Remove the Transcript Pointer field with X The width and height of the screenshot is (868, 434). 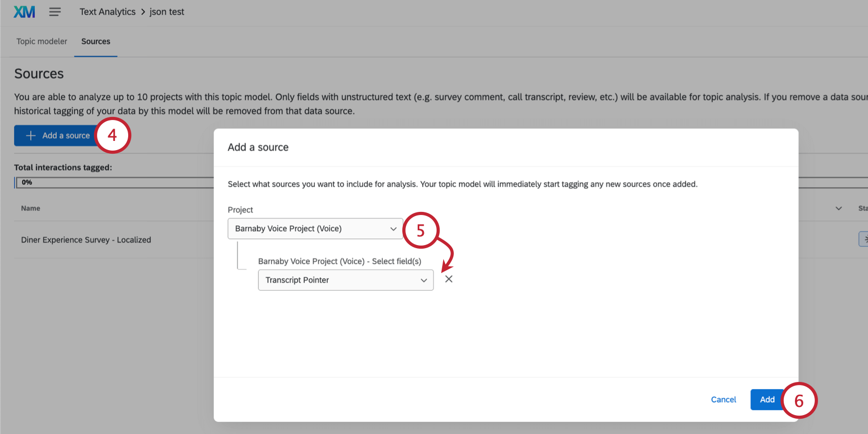pyautogui.click(x=449, y=279)
